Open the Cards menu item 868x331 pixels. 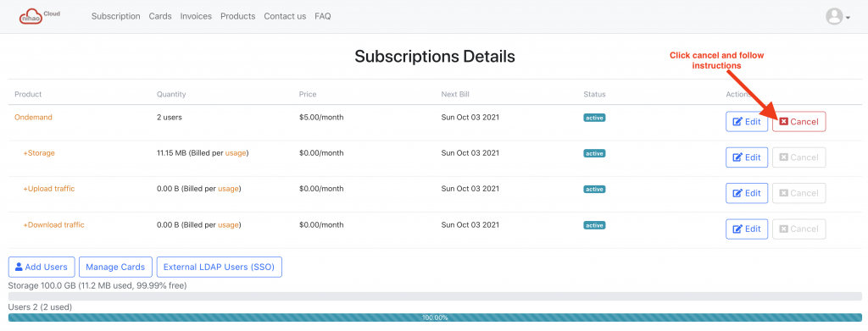click(160, 17)
